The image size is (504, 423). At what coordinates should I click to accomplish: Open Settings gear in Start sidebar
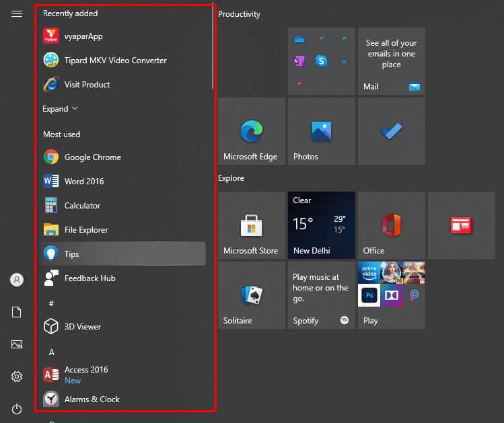(x=17, y=377)
